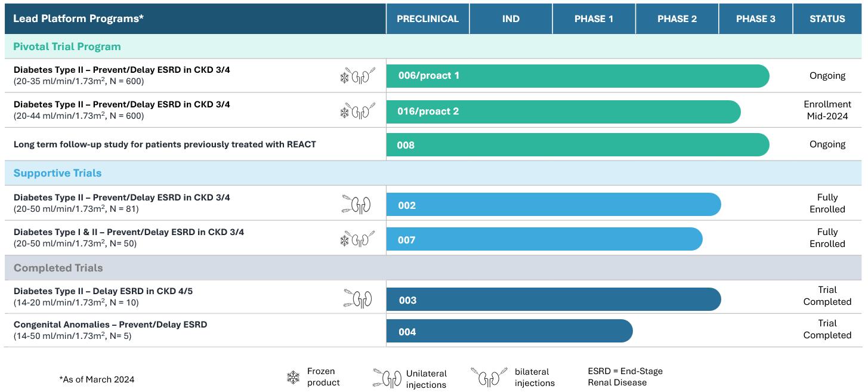Select the kidney injection icon beside trial 003
The width and height of the screenshot is (868, 392).
[x=358, y=298]
